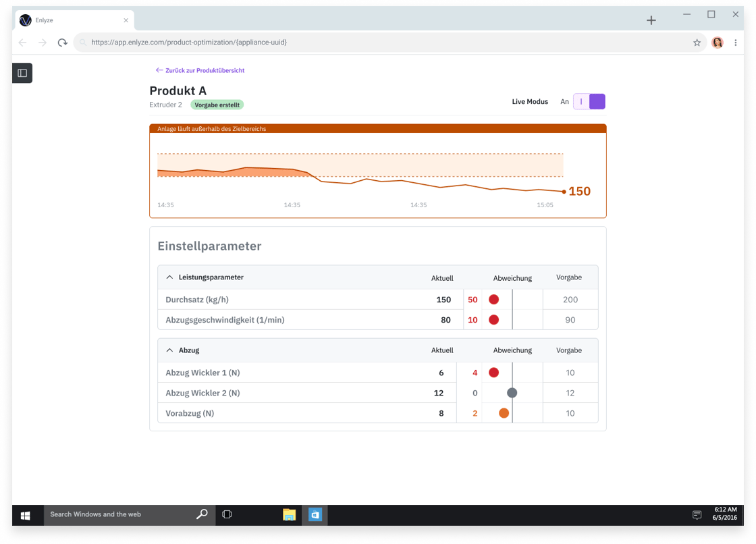Click the browser back arrow
The width and height of the screenshot is (756, 544).
click(23, 43)
